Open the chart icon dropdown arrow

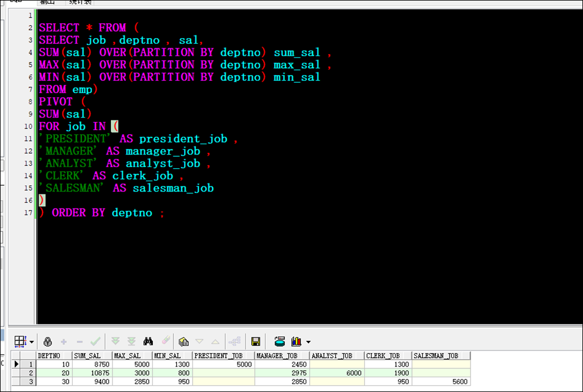(308, 342)
